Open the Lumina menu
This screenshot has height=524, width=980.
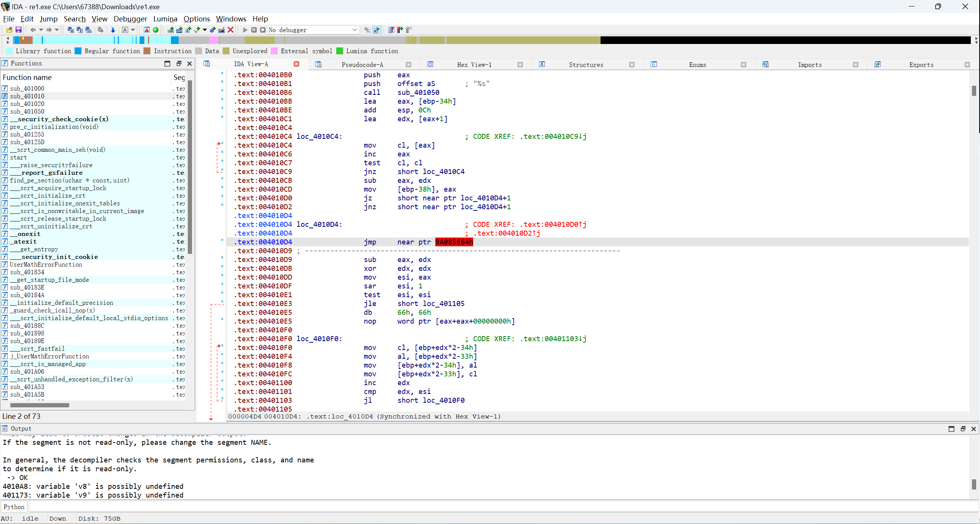click(x=165, y=19)
